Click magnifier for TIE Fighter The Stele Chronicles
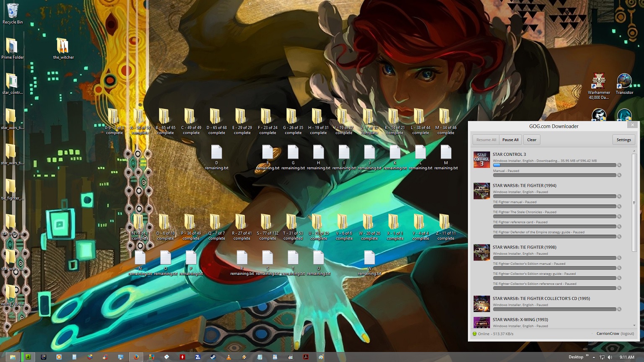Image resolution: width=644 pixels, height=362 pixels. click(x=619, y=216)
